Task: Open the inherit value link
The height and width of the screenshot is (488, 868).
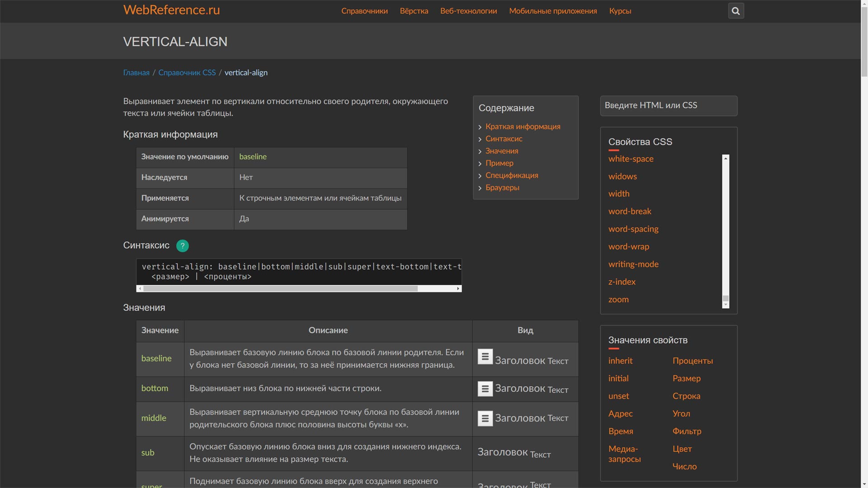Action: 620,361
